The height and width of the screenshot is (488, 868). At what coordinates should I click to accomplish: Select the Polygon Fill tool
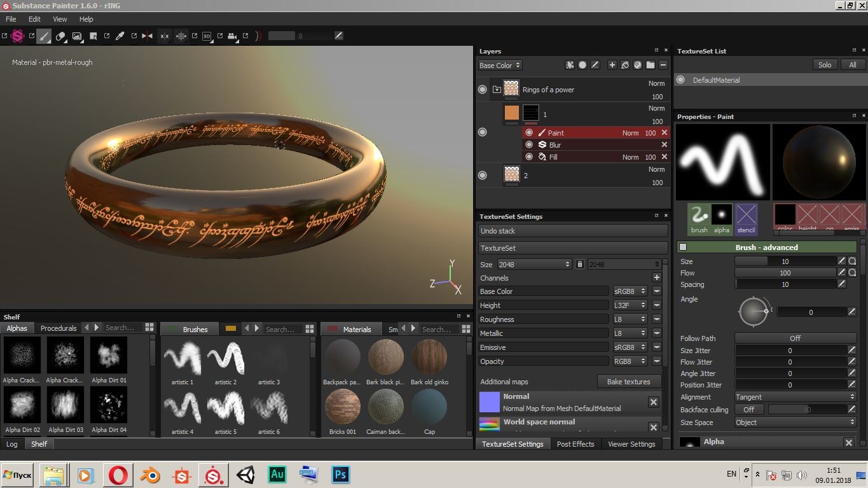pos(93,36)
